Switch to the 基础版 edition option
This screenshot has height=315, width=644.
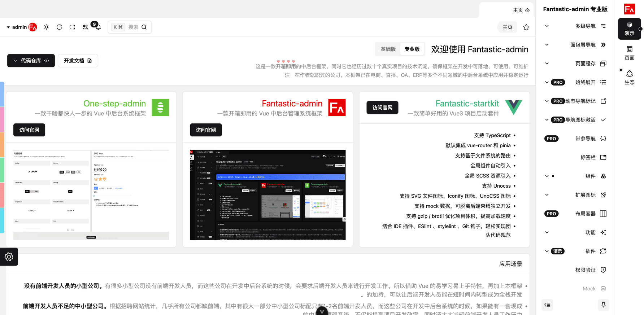[x=388, y=49]
